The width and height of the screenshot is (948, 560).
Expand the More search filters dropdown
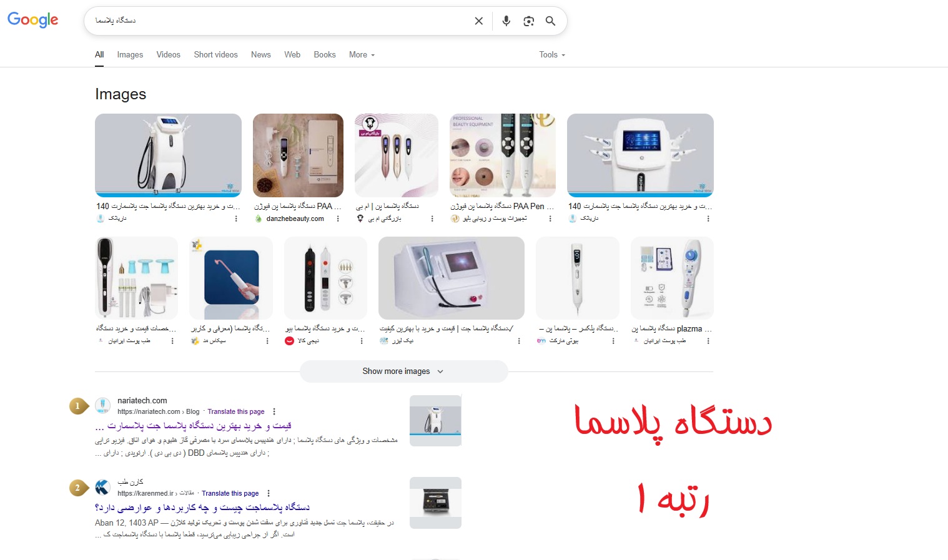pos(362,55)
